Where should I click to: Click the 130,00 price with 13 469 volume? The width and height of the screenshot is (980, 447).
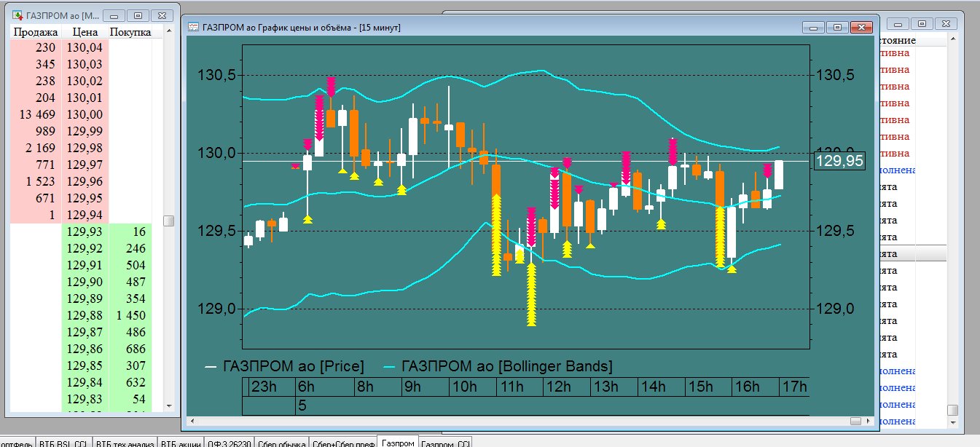coord(86,114)
